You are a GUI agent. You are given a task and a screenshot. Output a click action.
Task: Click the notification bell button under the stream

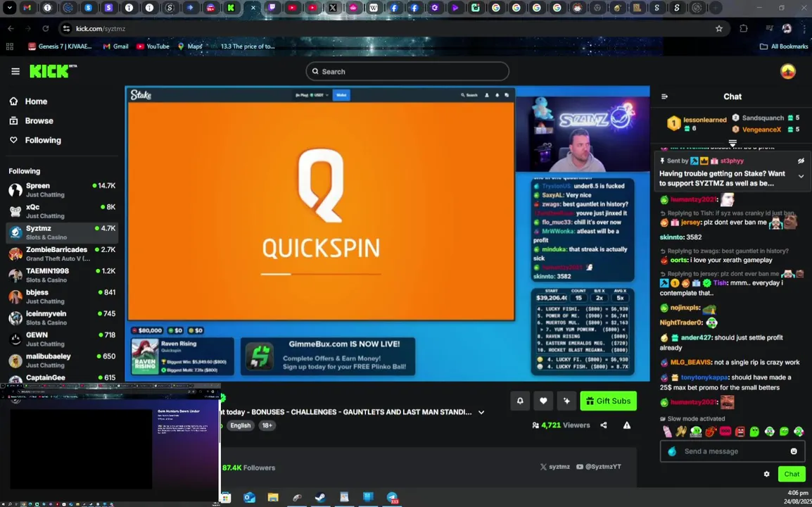pyautogui.click(x=520, y=401)
